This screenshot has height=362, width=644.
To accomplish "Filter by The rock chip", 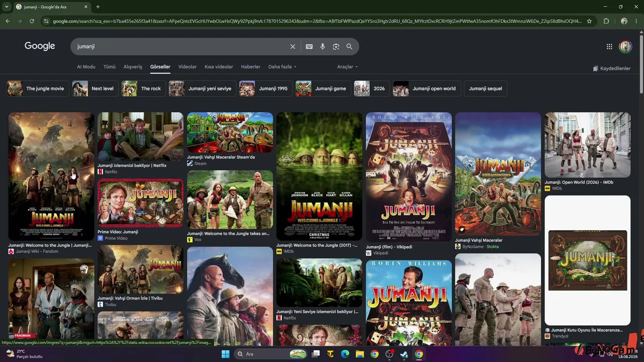I will [143, 88].
